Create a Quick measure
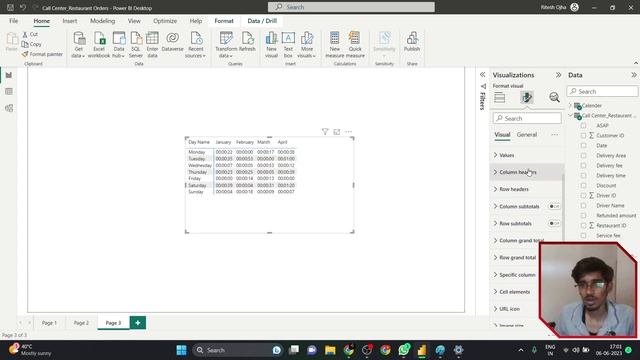 (355, 45)
